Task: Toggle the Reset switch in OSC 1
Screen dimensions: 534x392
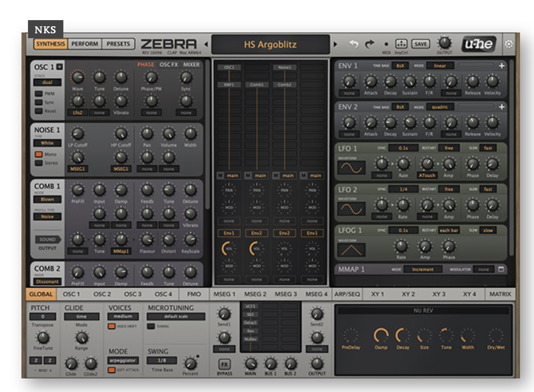Action: pos(39,111)
